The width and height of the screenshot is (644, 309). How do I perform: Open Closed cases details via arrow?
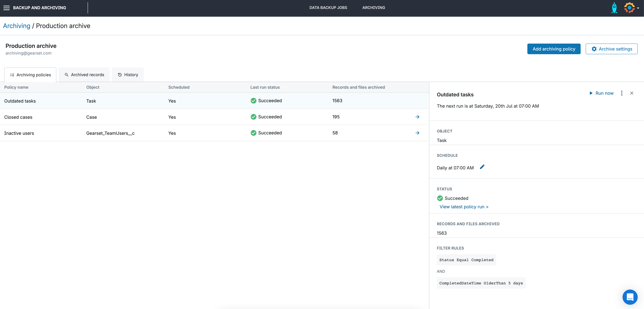[417, 117]
